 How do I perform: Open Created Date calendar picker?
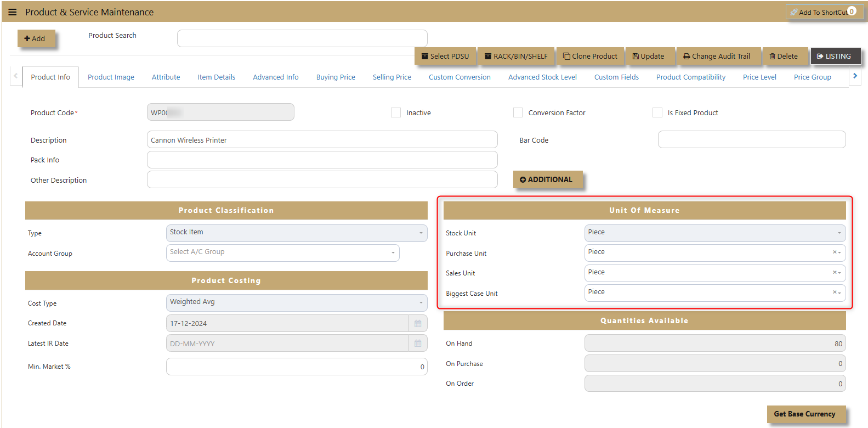pos(418,323)
